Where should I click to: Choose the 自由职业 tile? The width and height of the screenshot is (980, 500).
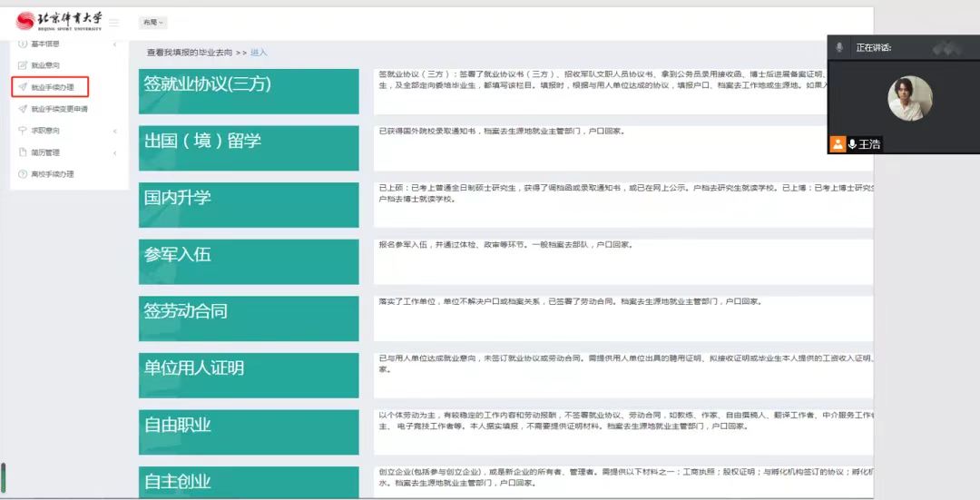click(249, 432)
